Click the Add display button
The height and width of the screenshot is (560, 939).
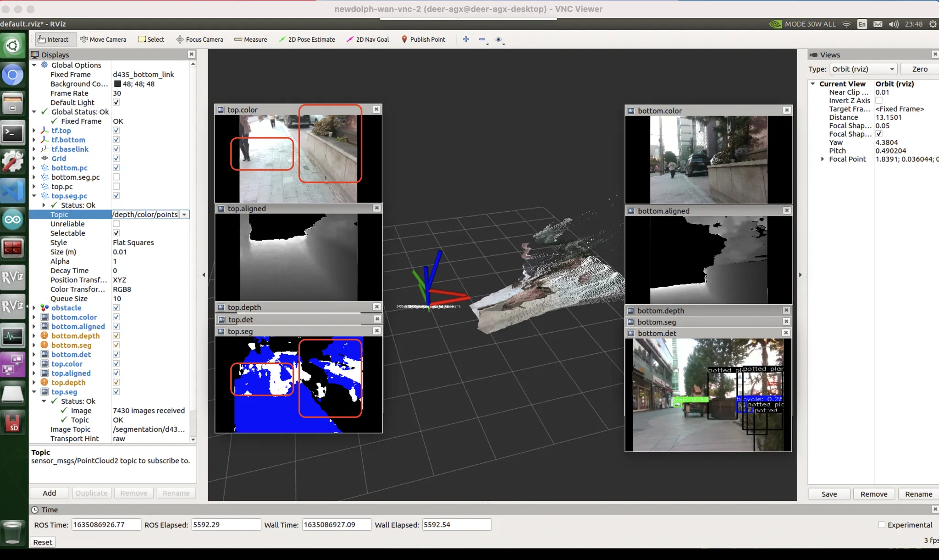click(x=49, y=493)
